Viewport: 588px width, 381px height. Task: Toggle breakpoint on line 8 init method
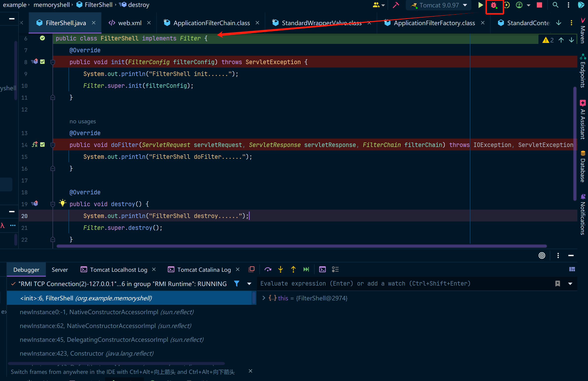[42, 62]
